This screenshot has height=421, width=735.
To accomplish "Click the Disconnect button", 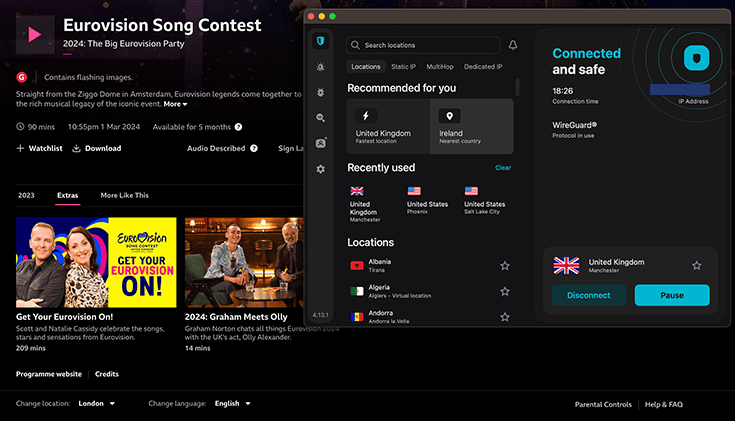I will point(589,295).
